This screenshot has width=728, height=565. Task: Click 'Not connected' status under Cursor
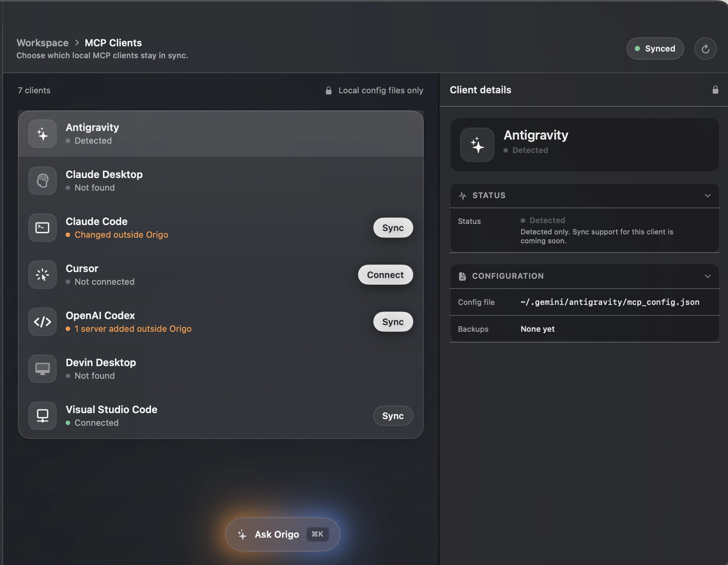(104, 282)
